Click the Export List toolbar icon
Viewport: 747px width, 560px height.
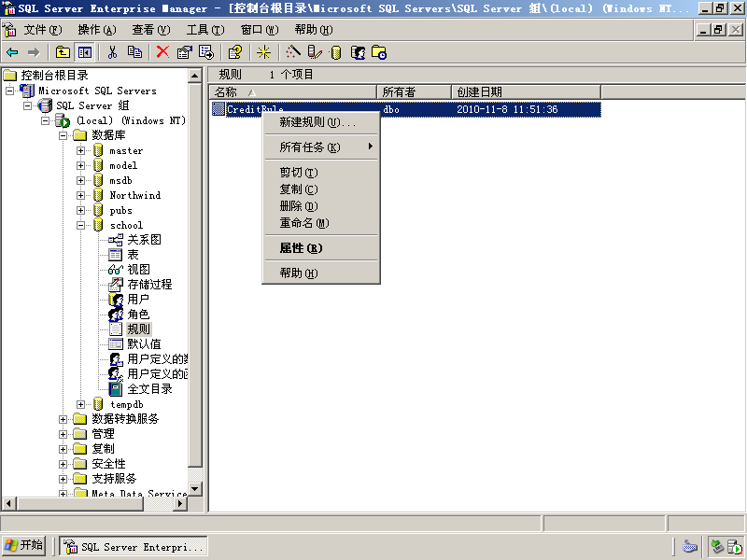click(206, 52)
